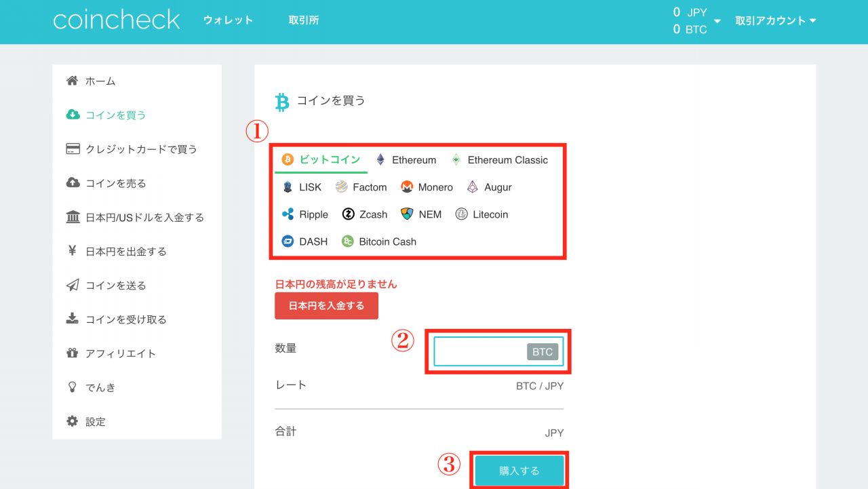Select the Bitcoin Cash label
Viewport: 868px width, 489px height.
388,241
